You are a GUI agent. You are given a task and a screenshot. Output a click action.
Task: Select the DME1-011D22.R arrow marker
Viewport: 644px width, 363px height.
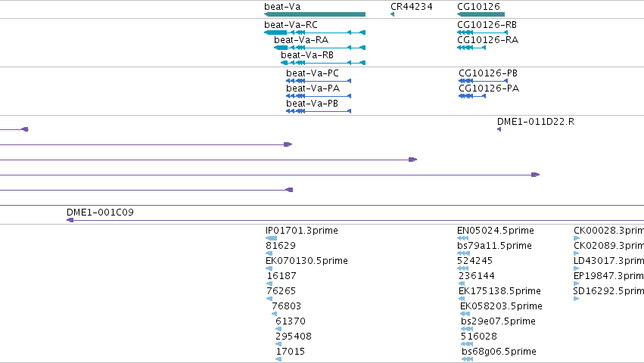point(499,129)
